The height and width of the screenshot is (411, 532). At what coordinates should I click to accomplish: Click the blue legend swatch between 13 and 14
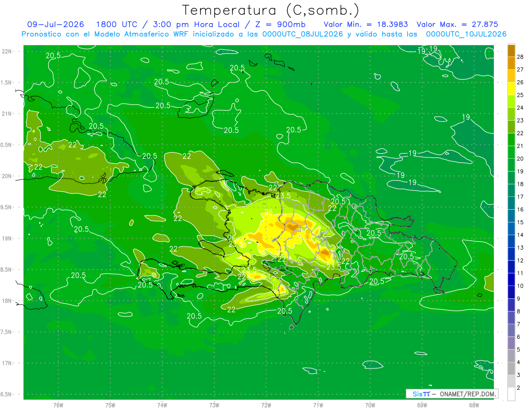point(511,241)
